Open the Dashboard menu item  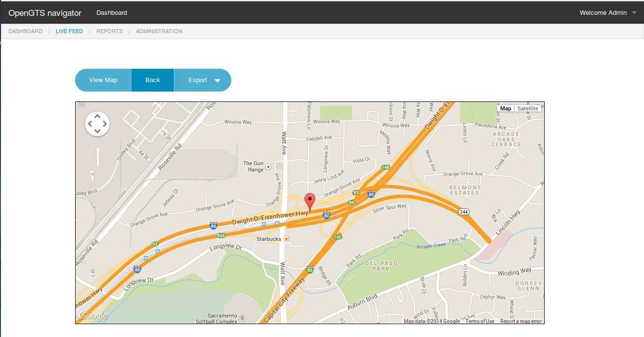click(112, 13)
